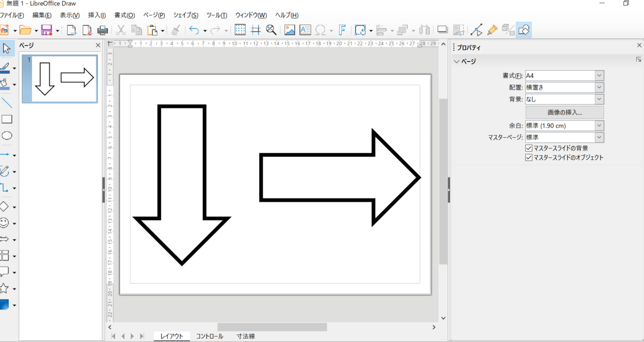Viewport: 644px width, 342px height.
Task: Export directly as PDF
Action: (x=87, y=30)
